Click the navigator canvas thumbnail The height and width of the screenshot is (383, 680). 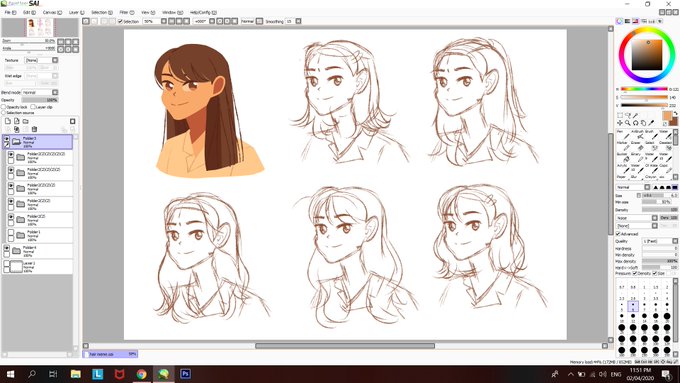pyautogui.click(x=40, y=27)
